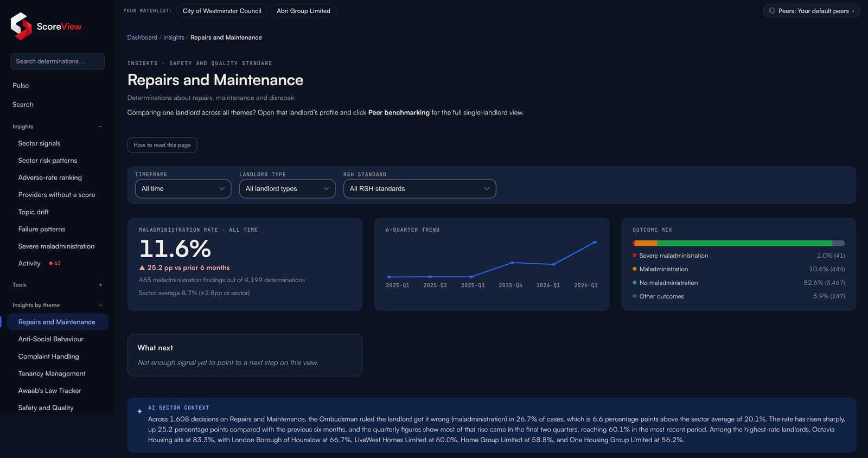
Task: Click How to read this page button
Action: point(162,145)
